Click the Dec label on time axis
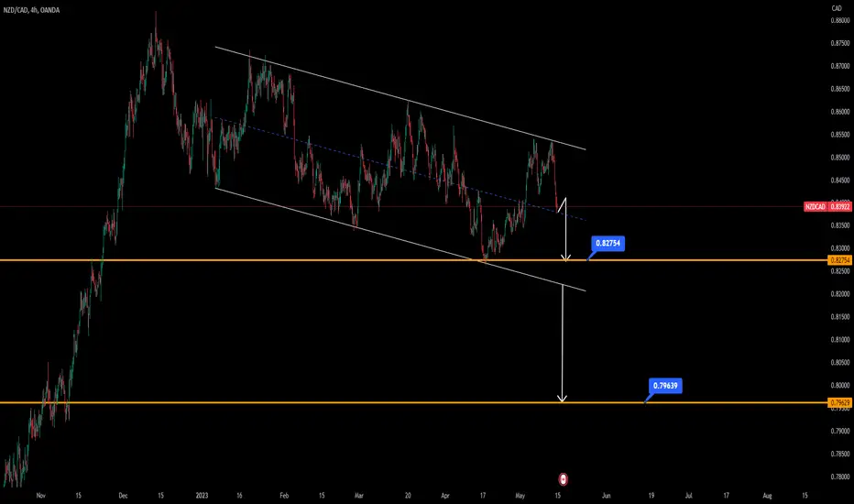 (123, 496)
